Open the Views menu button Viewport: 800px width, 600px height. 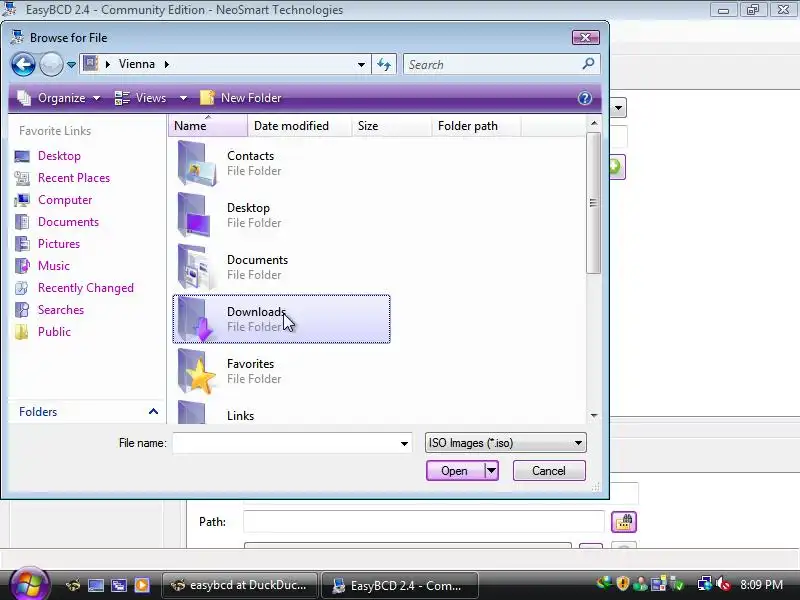coord(141,98)
